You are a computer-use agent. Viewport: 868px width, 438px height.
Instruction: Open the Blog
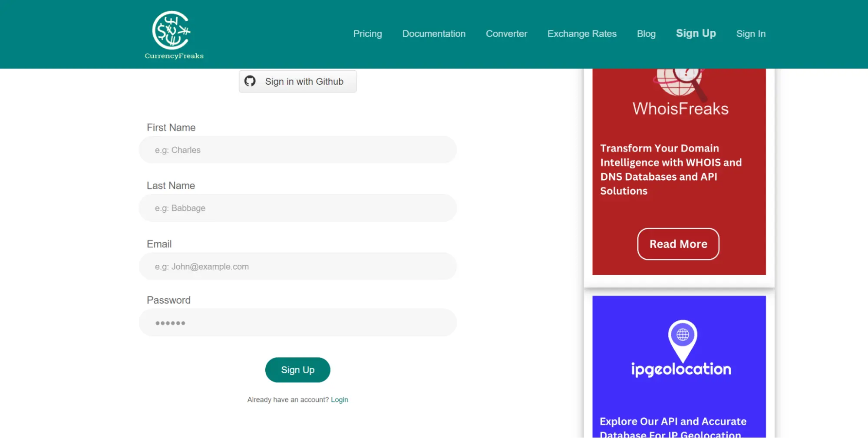click(x=646, y=33)
